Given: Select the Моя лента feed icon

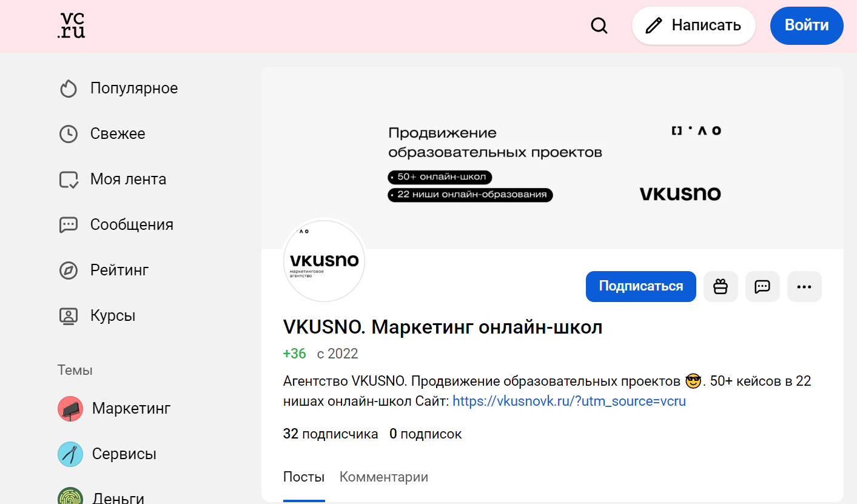Looking at the screenshot, I should tap(69, 180).
